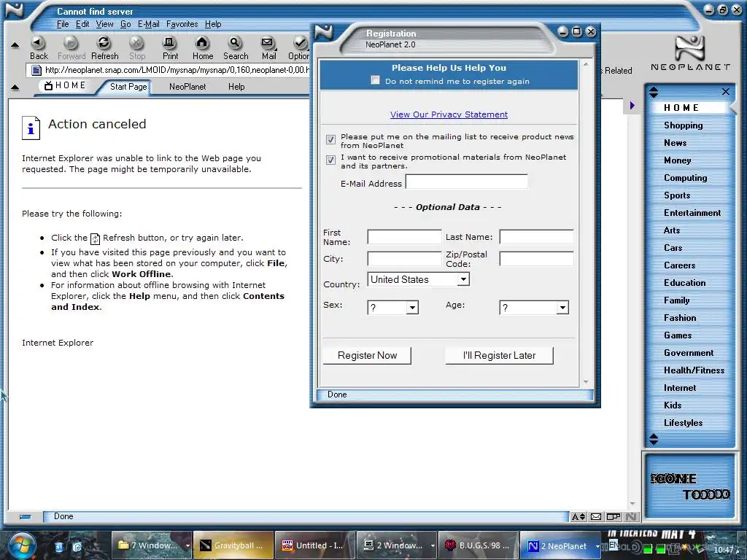The height and width of the screenshot is (560, 747).
Task: Open the Windows Start orb
Action: tap(23, 545)
